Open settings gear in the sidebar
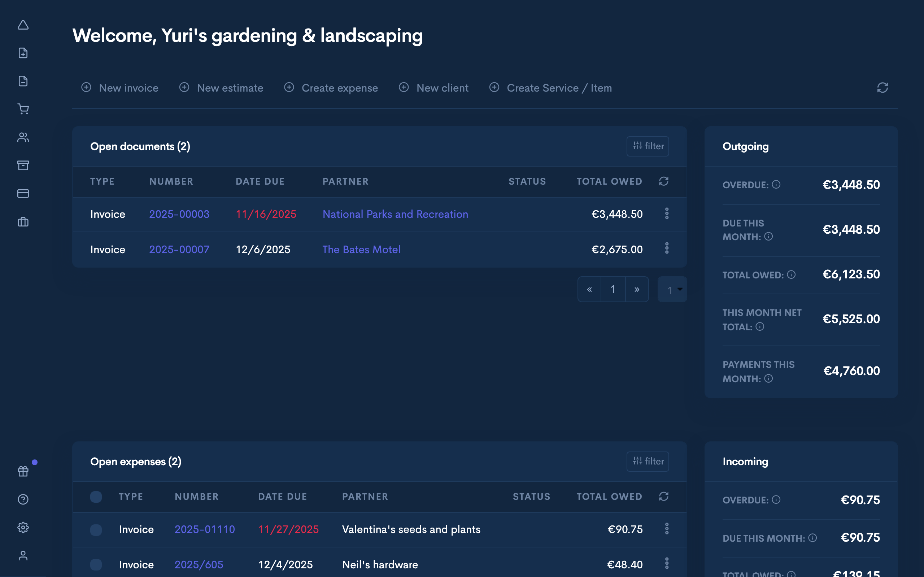Image resolution: width=924 pixels, height=577 pixels. (x=23, y=527)
